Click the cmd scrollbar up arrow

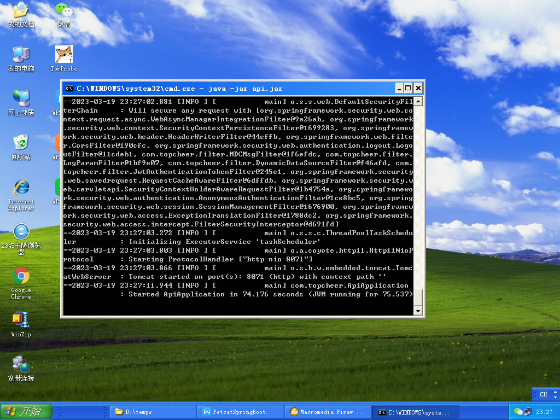click(x=418, y=101)
